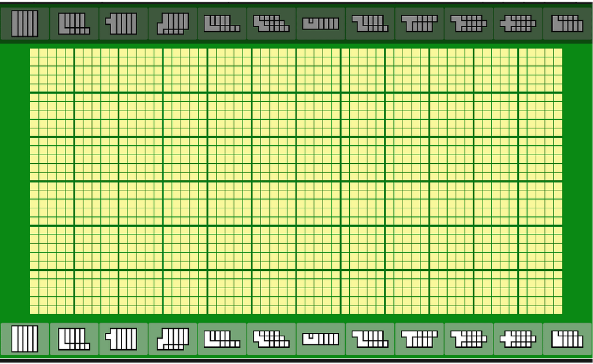Choose the fourth white piece in the bottom row
This screenshot has height=364, width=593.
[173, 339]
